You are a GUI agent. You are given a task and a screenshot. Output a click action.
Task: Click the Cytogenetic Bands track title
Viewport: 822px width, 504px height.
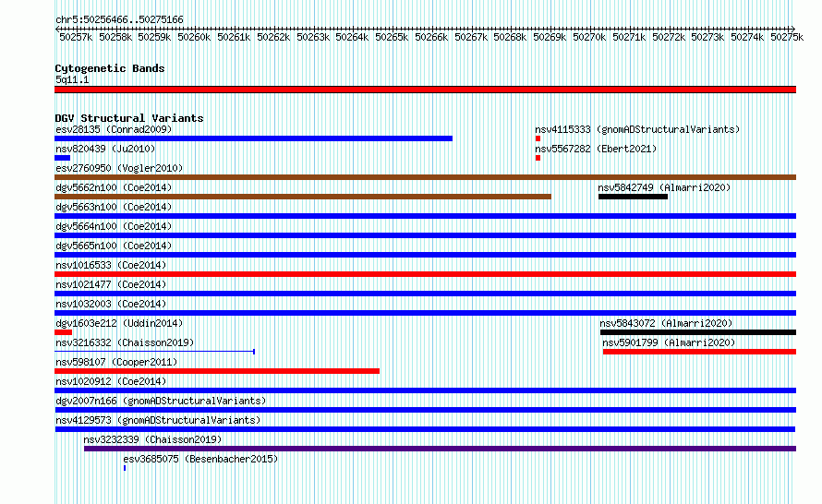pos(110,68)
